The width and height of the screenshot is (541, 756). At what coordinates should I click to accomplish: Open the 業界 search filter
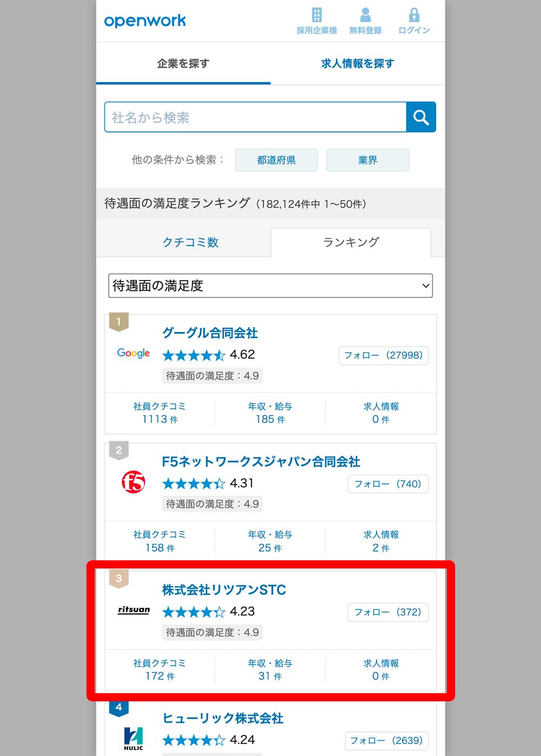pos(368,160)
